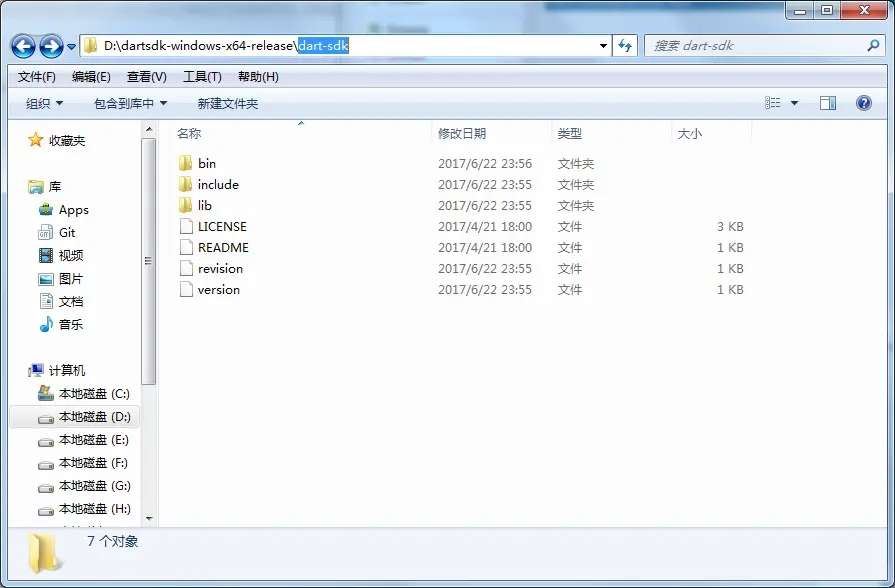Select the include folder icon
This screenshot has width=895, height=588.
click(186, 184)
